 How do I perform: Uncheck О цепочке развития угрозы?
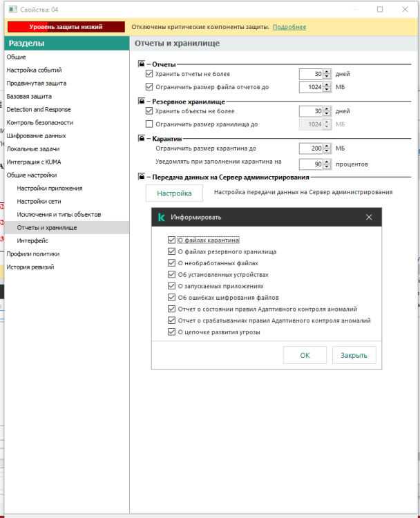171,332
